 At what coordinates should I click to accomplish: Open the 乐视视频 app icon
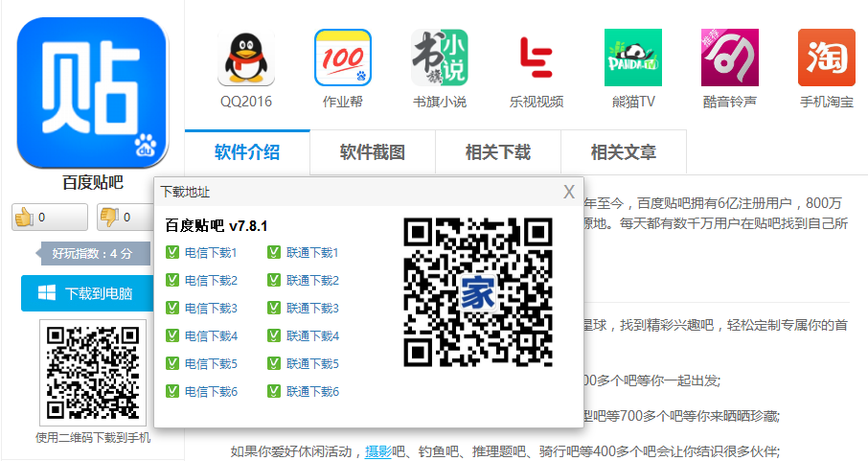[x=537, y=58]
